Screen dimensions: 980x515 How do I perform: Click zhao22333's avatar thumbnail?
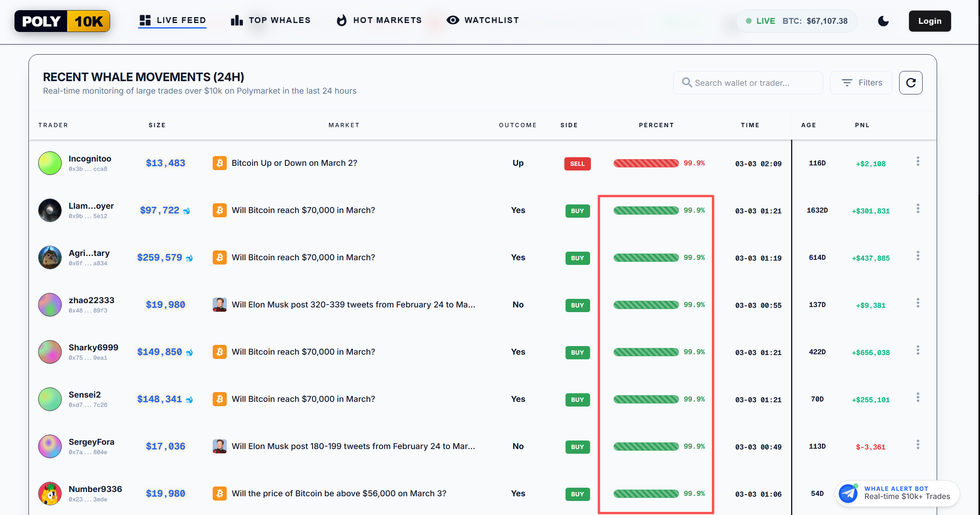50,305
